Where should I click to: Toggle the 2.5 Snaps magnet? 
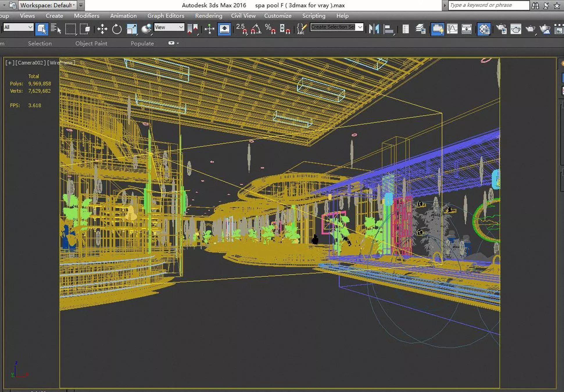pos(241,29)
